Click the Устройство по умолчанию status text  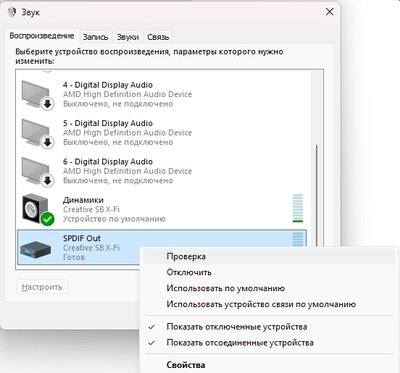(x=114, y=219)
